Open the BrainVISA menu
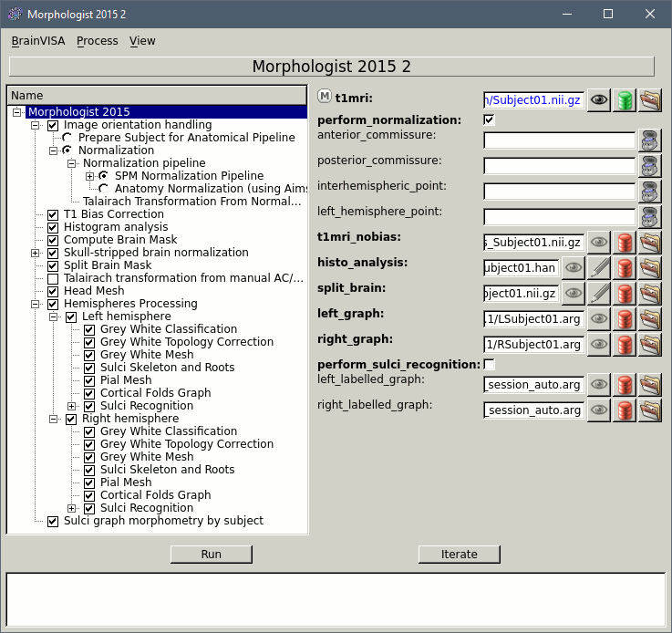Viewport: 672px width, 633px height. pos(38,41)
